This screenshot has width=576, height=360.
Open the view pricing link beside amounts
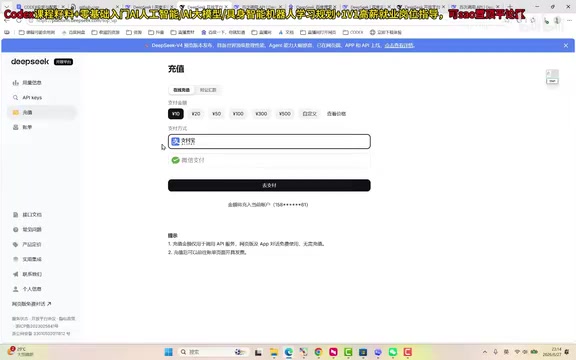click(336, 114)
